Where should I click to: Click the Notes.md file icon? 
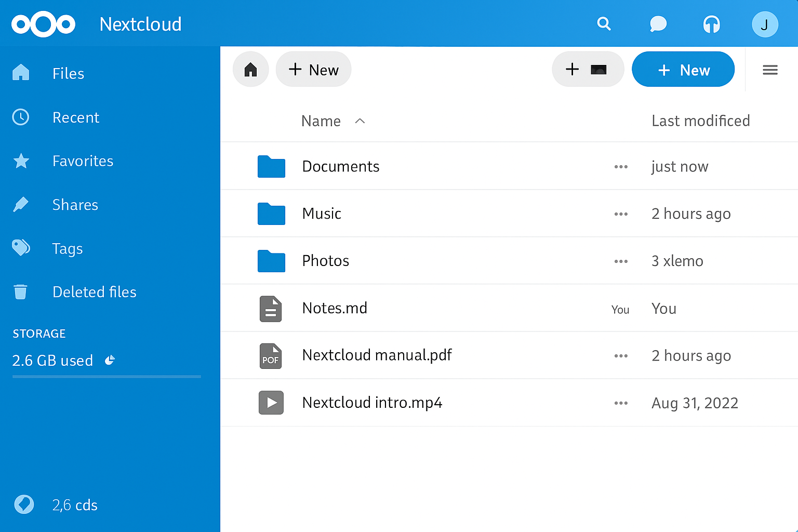point(271,309)
